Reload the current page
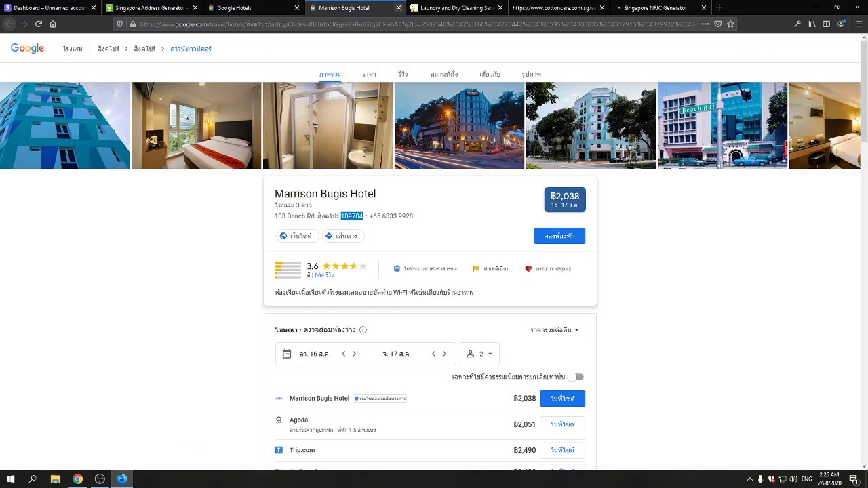 click(x=39, y=24)
